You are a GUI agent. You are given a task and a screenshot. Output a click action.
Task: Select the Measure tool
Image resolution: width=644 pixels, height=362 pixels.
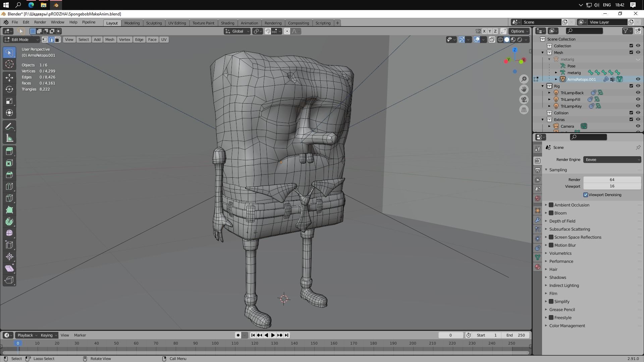click(9, 138)
